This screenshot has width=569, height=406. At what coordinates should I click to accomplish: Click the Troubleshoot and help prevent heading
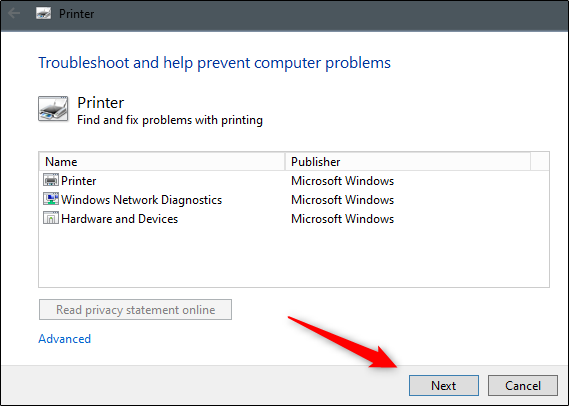tap(214, 63)
